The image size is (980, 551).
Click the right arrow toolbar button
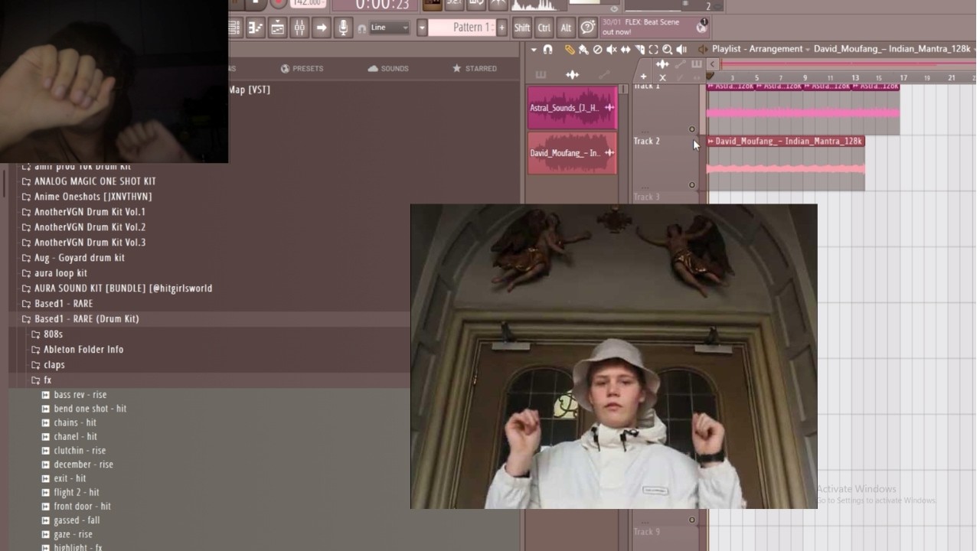click(322, 28)
